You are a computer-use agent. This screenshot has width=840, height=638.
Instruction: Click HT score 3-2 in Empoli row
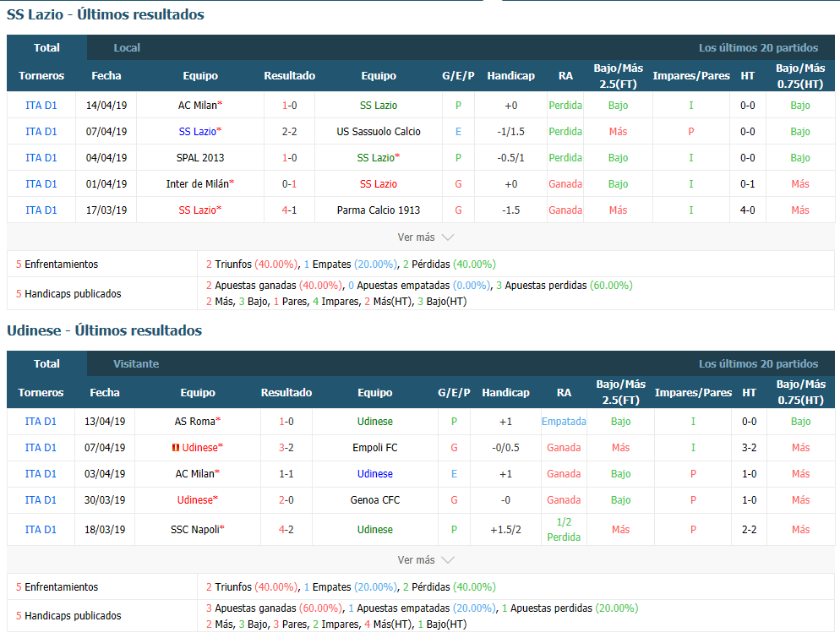click(749, 448)
